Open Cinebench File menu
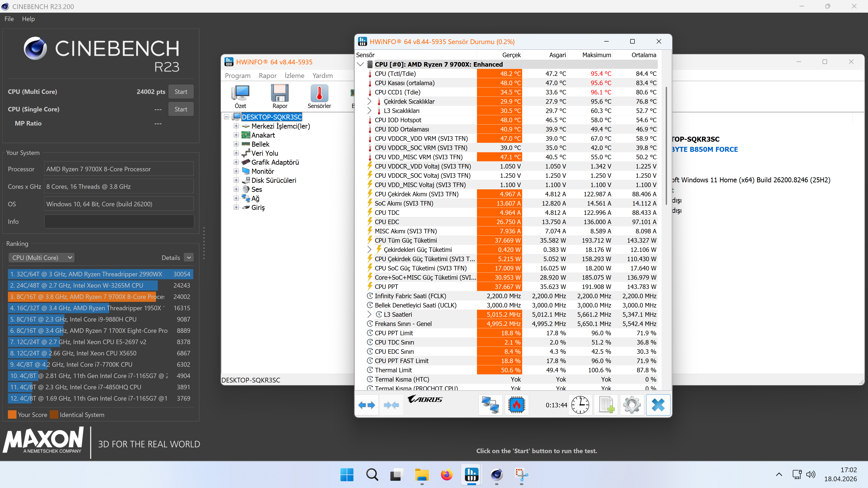Image resolution: width=868 pixels, height=488 pixels. tap(9, 19)
